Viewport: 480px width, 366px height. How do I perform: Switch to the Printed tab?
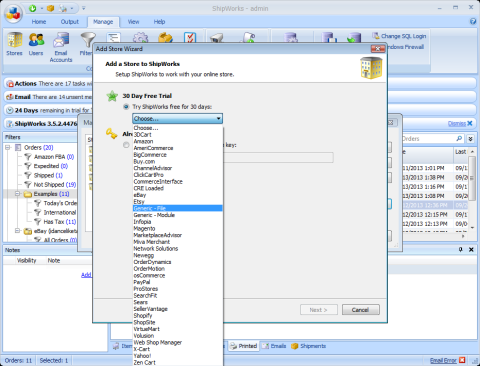click(244, 346)
